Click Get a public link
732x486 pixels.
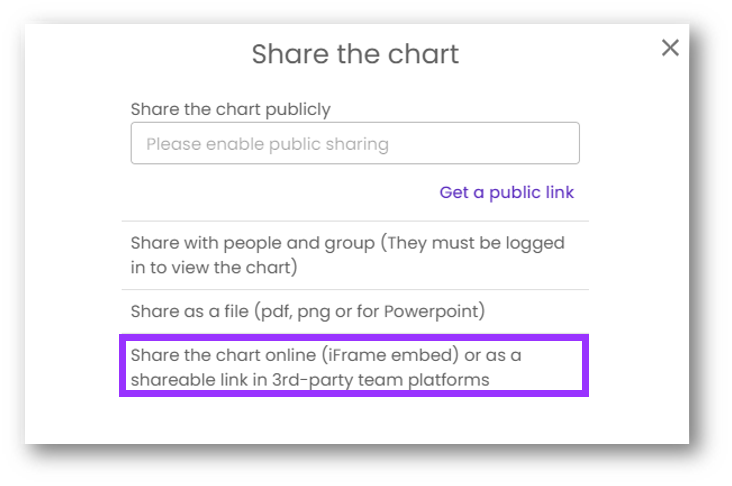[507, 192]
